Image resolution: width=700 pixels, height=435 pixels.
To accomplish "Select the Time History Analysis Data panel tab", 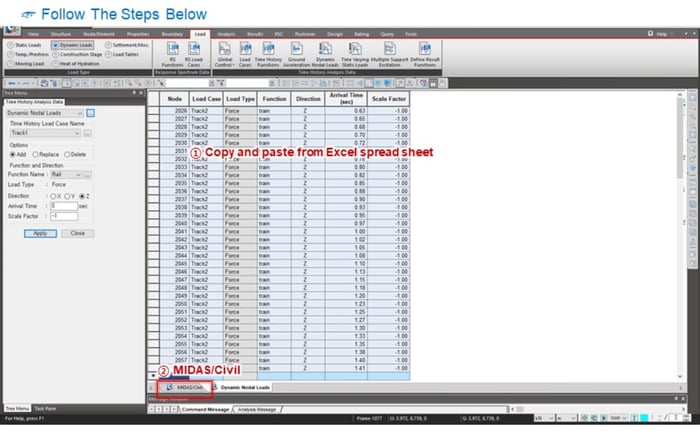I will click(34, 102).
